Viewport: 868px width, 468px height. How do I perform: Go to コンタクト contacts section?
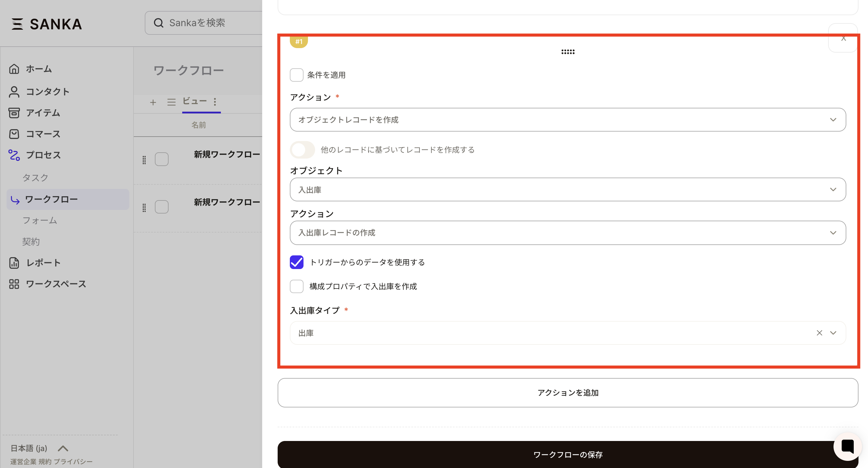point(47,91)
